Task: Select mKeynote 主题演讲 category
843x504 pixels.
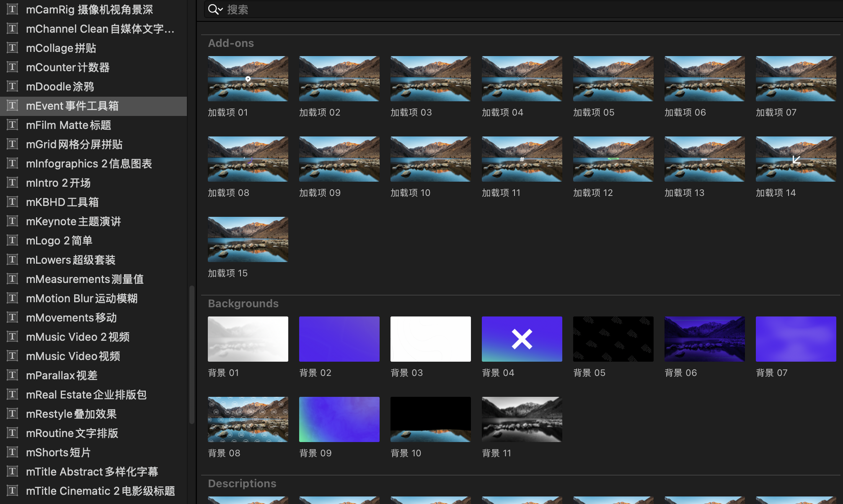Action: coord(93,221)
